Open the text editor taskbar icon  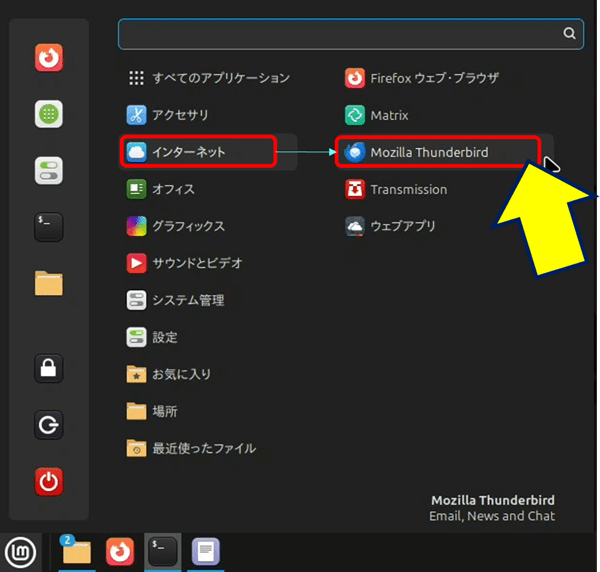pyautogui.click(x=205, y=552)
